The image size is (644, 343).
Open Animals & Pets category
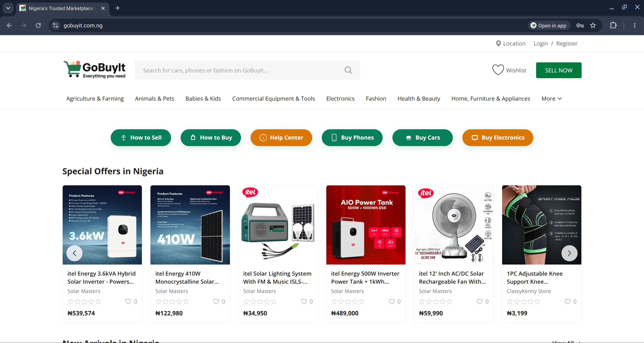154,99
